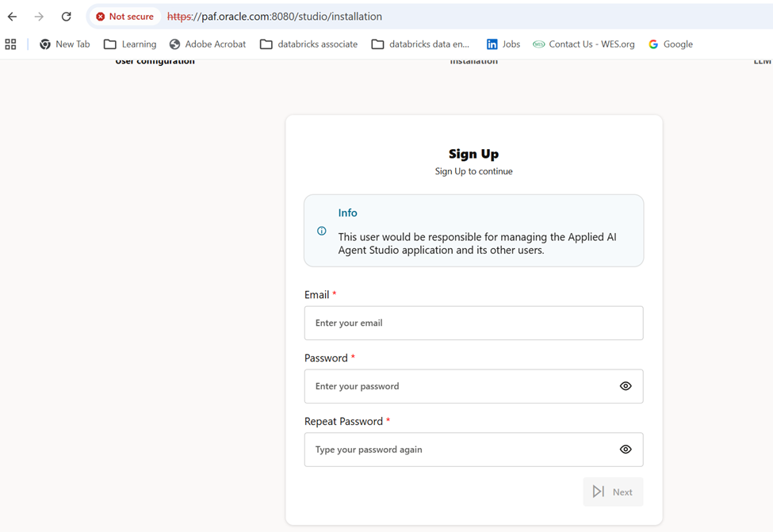Open the New Tab bookmark with browser logo
The image size is (773, 532).
[x=64, y=44]
